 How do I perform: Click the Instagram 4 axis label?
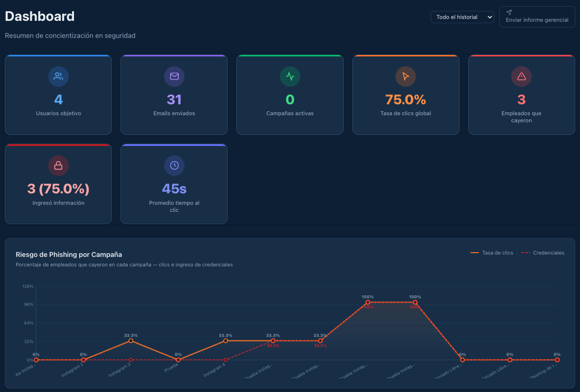[215, 370]
